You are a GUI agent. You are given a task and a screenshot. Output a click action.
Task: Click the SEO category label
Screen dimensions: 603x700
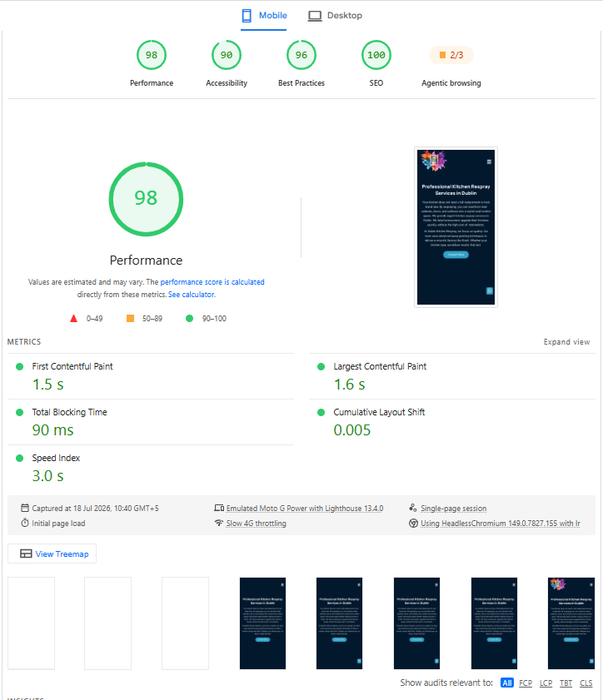376,83
